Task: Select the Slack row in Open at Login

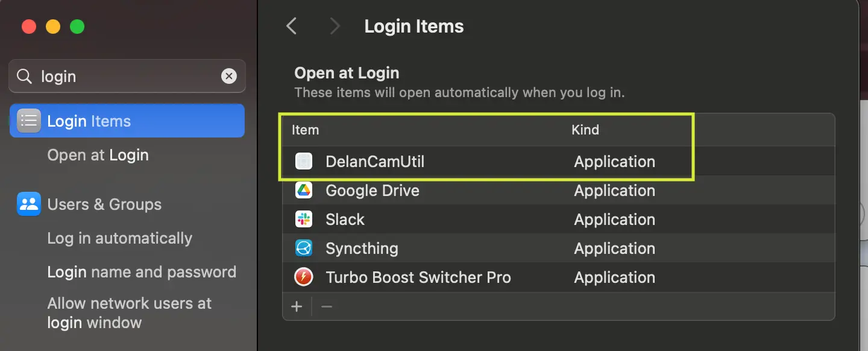Action: 422,219
